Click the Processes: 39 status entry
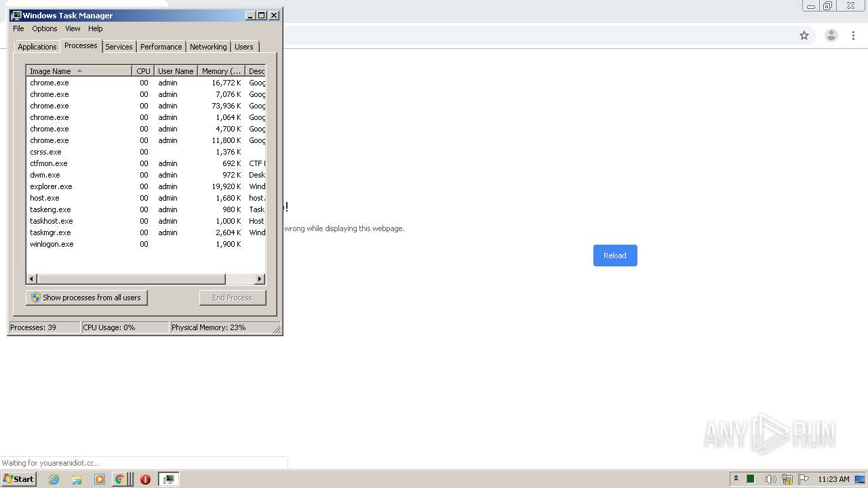 point(44,327)
